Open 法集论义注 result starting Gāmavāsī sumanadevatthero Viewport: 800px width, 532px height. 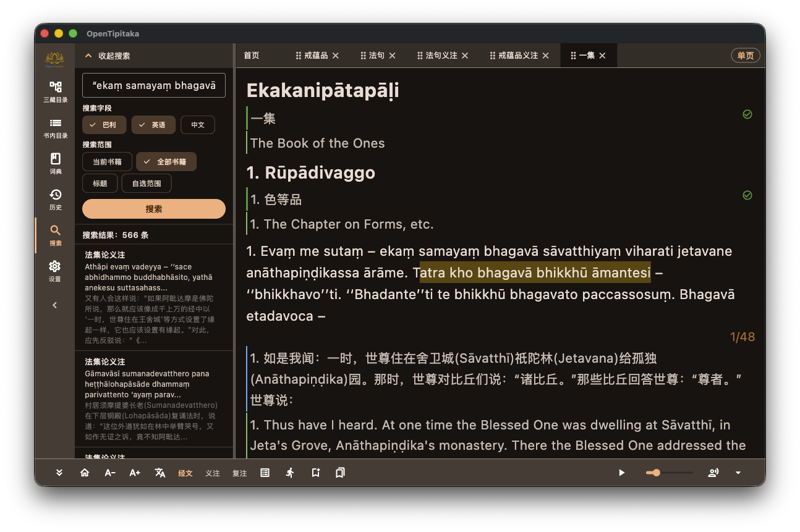tap(154, 399)
